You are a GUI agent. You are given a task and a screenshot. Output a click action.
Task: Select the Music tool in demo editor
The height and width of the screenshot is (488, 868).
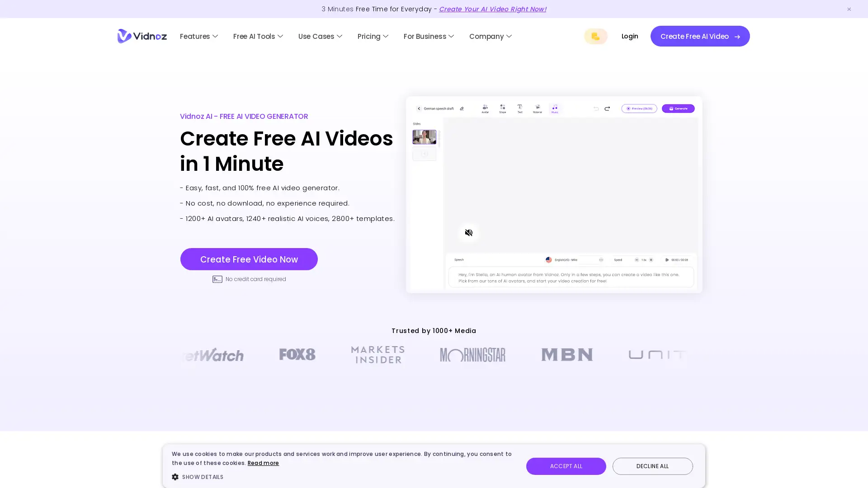click(x=554, y=109)
